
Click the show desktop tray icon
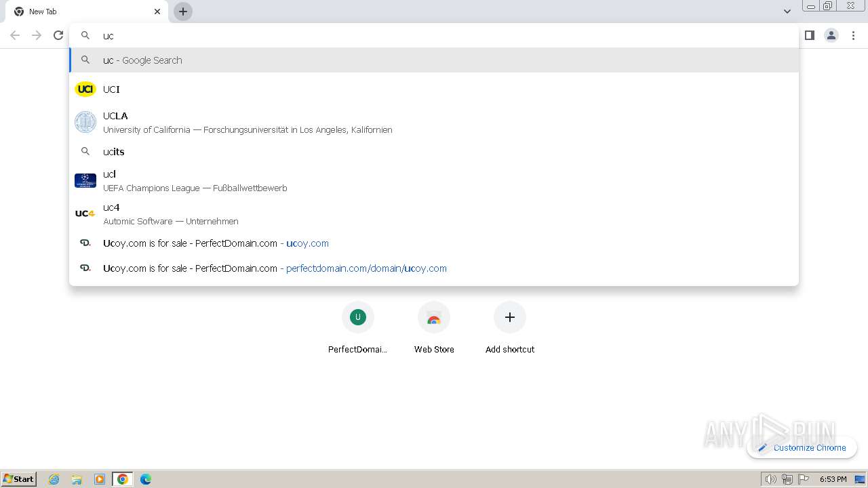coord(860,479)
